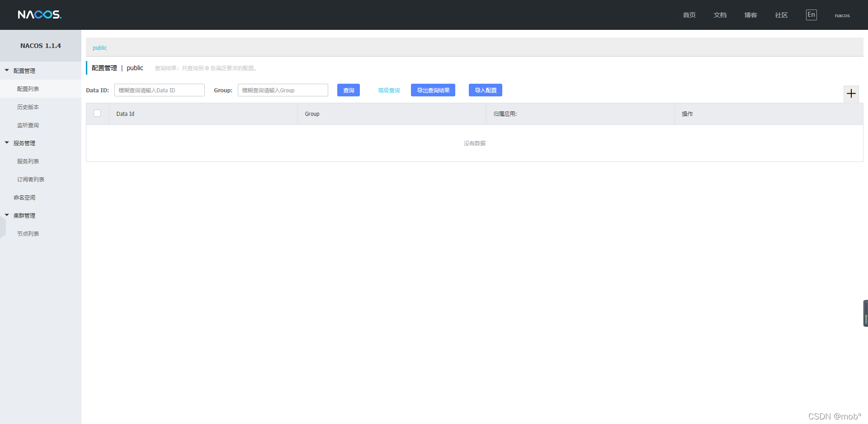This screenshot has width=868, height=424.
Task: Focus the Group search field
Action: click(283, 90)
